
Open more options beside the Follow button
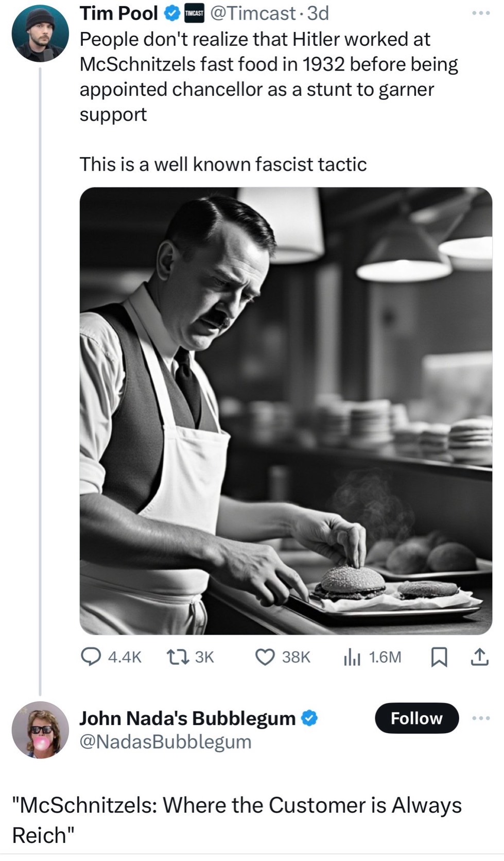click(x=480, y=718)
